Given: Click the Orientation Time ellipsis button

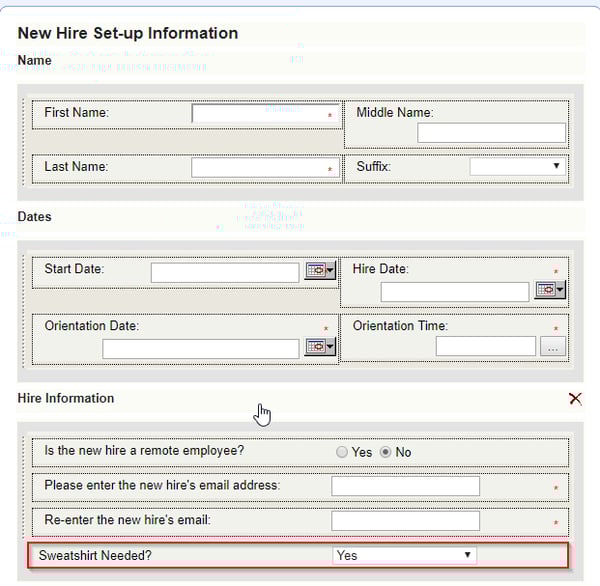Looking at the screenshot, I should [552, 346].
